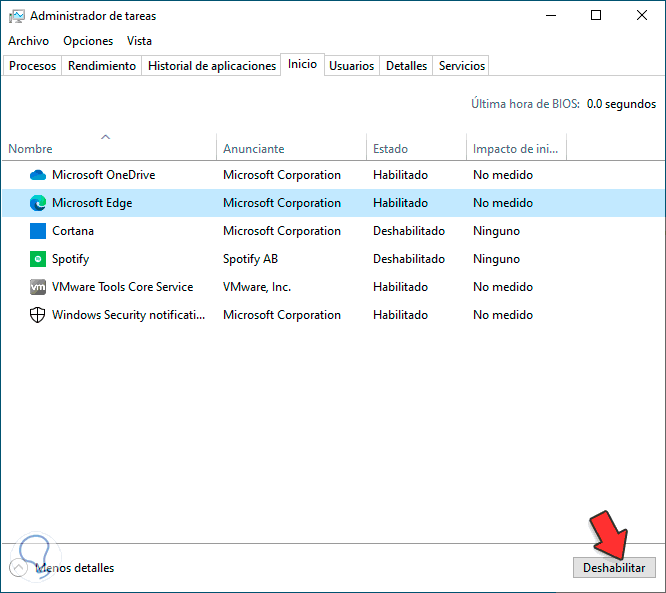Select the Cortana startup entry
Viewport: 666px width, 593px height.
click(x=73, y=231)
